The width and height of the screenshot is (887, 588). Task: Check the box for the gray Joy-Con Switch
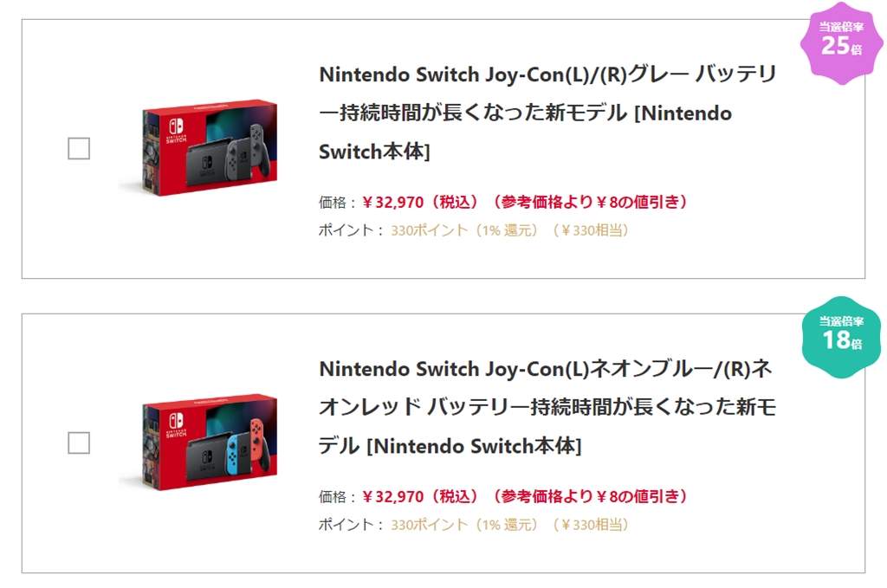pos(79,149)
